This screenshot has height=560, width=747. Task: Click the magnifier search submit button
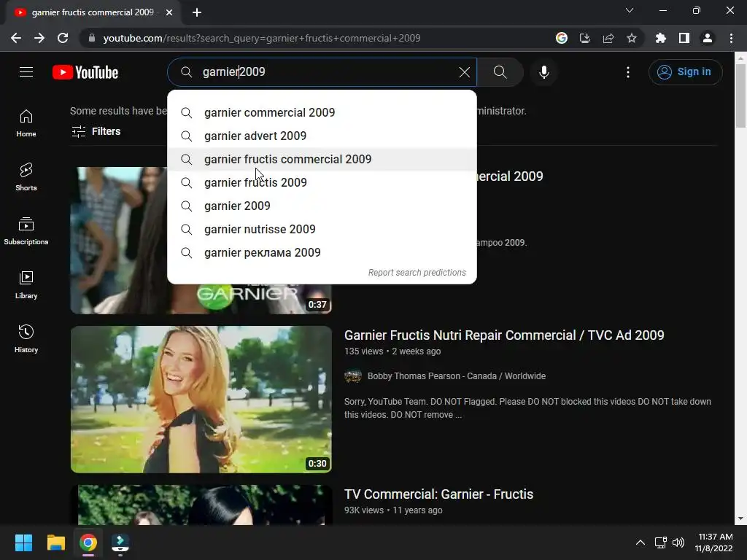point(500,72)
